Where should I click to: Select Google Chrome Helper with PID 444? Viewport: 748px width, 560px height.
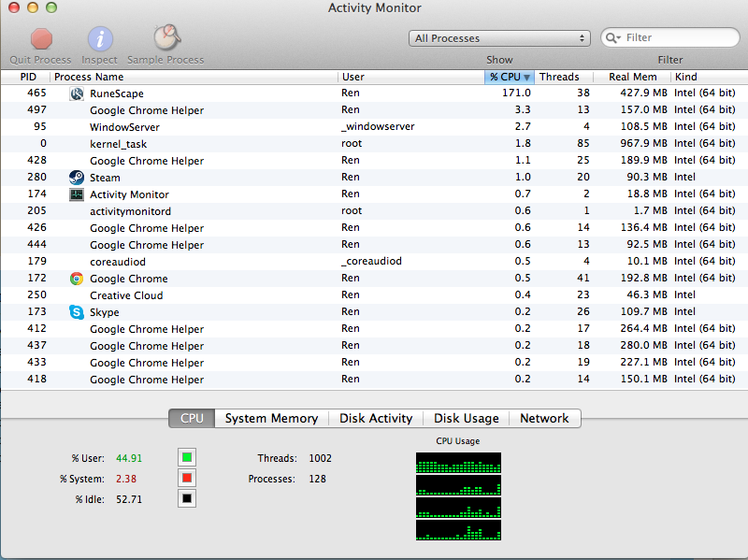[374, 245]
